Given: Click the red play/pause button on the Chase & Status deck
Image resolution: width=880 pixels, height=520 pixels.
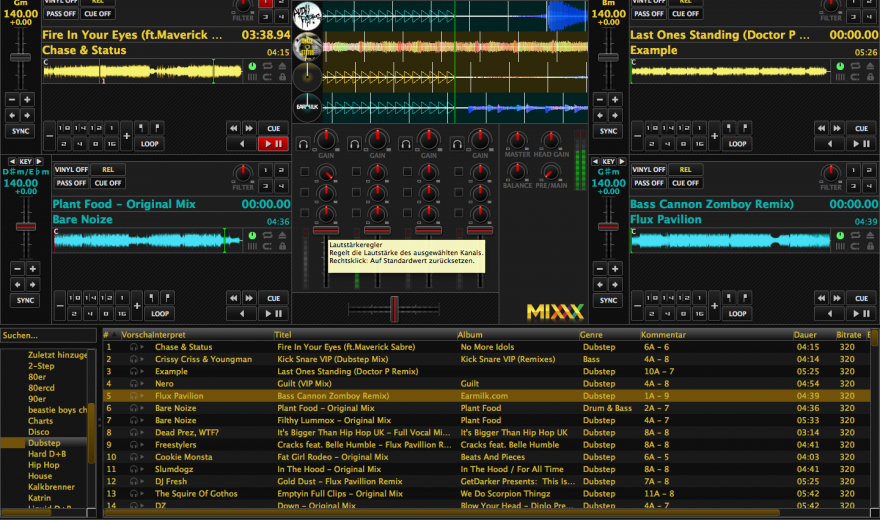Looking at the screenshot, I should [x=273, y=144].
